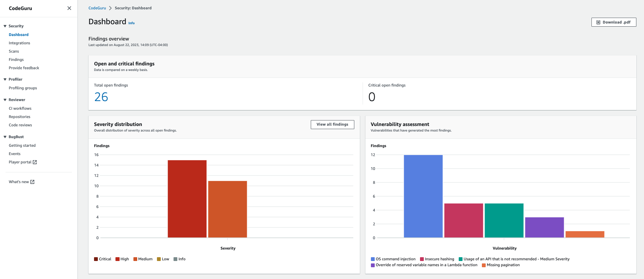Close the CodeGuru navigation panel
Screen dimensions: 644x279
click(x=69, y=8)
